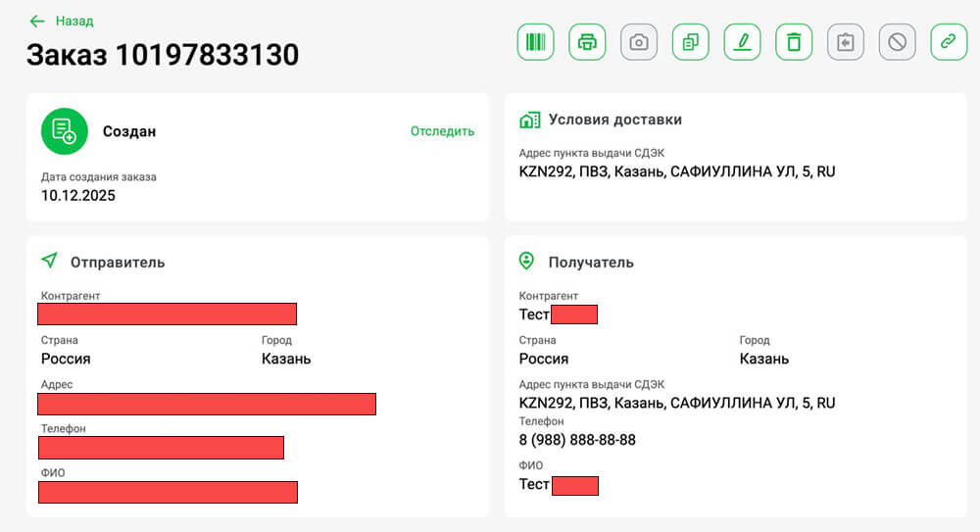Screen dimensions: 980x532
Task: Select recipient city Казань
Action: pos(764,359)
